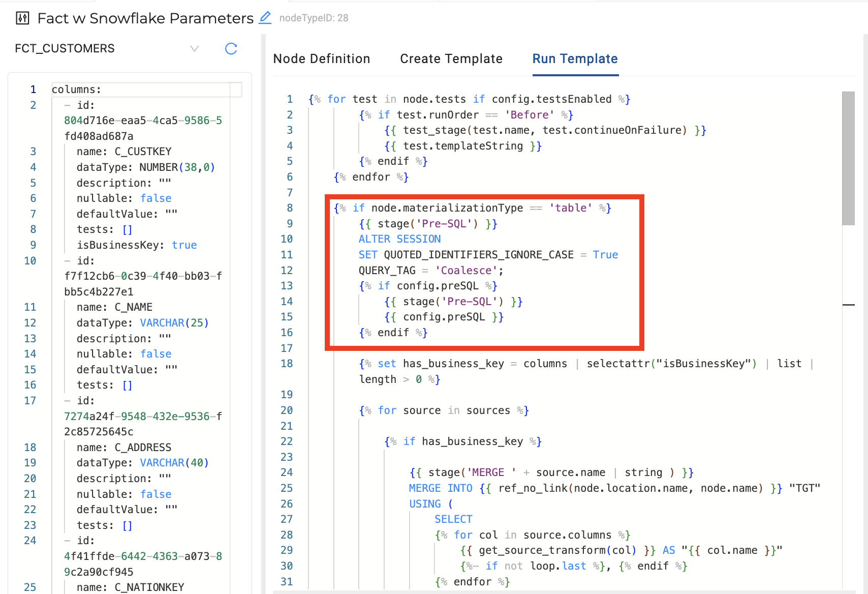868x594 pixels.
Task: Click the 'ALTER SESSION' line
Action: click(x=400, y=239)
